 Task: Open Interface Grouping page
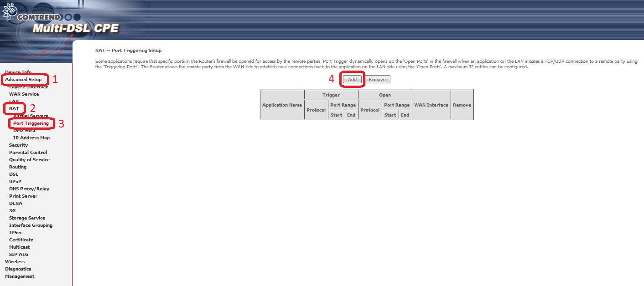(31, 225)
